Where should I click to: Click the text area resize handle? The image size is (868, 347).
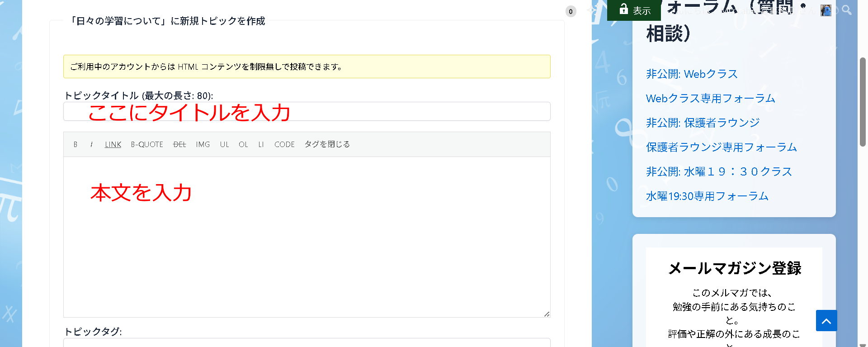547,314
